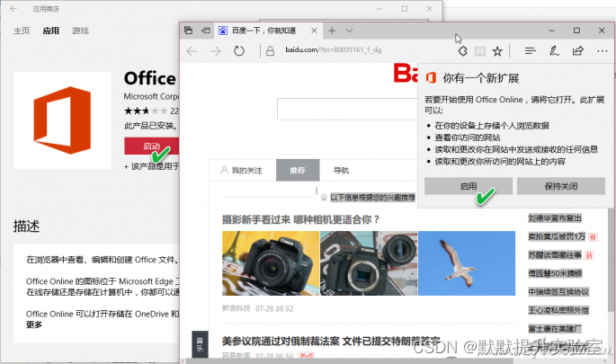616x364 pixels.
Task: Click the Office icon in extension popup
Action: click(x=431, y=78)
